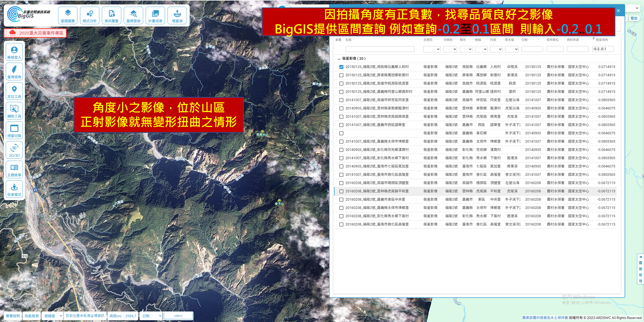Screen dimensions: 644x322
Task: Switch to 臺灣視角 Taiwan view
Action: 14,72
